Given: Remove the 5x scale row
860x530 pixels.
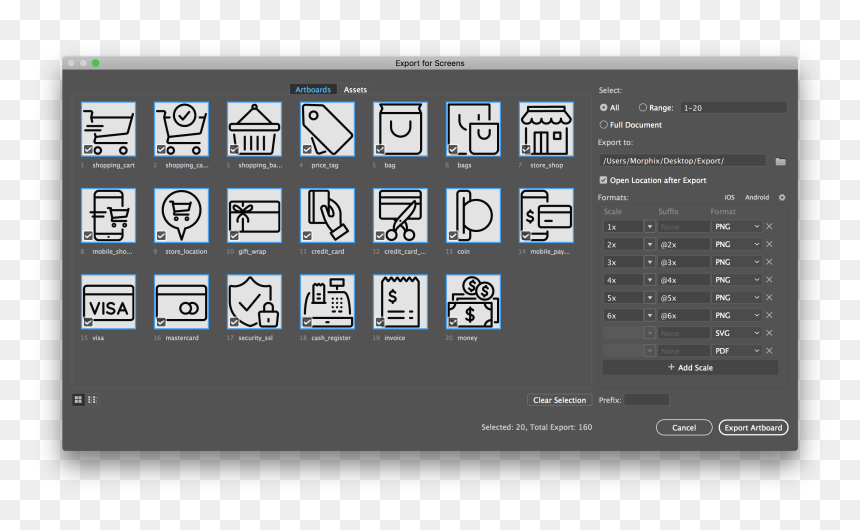Looking at the screenshot, I should 770,297.
